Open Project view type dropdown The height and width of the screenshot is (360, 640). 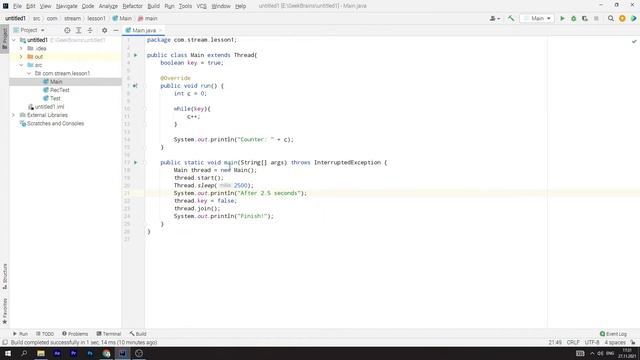coord(29,30)
